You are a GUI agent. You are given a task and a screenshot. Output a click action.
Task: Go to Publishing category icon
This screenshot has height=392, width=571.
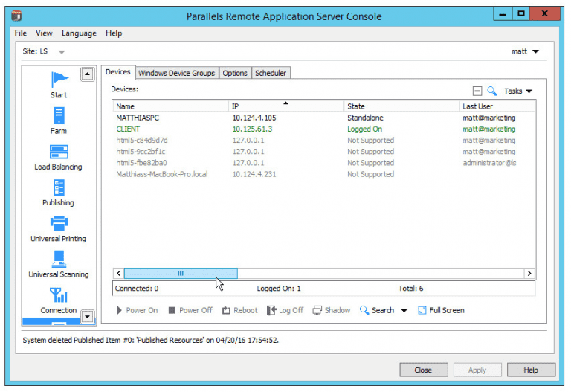pos(59,187)
